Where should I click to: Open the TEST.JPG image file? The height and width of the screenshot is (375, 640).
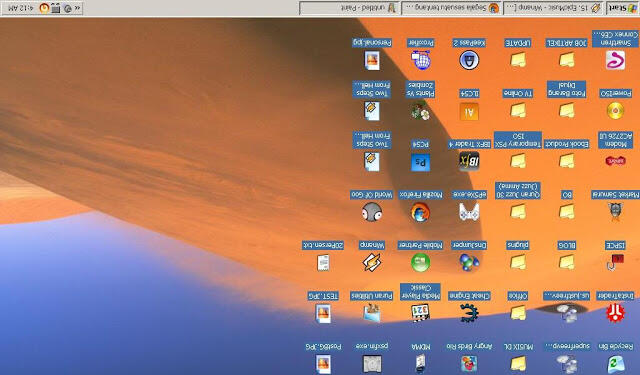tap(323, 313)
